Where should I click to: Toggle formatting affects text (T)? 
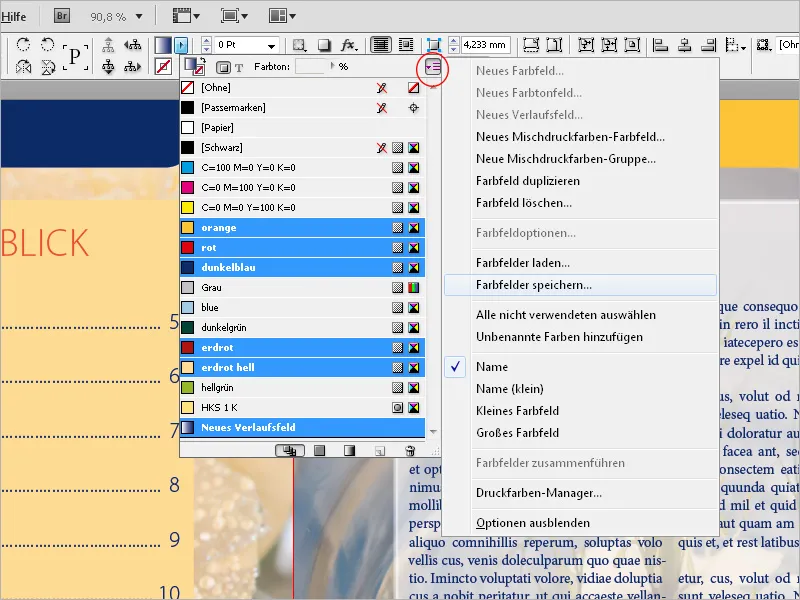tap(239, 67)
